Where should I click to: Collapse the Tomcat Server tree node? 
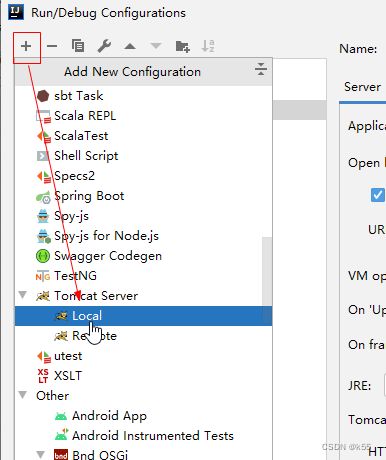[x=23, y=295]
